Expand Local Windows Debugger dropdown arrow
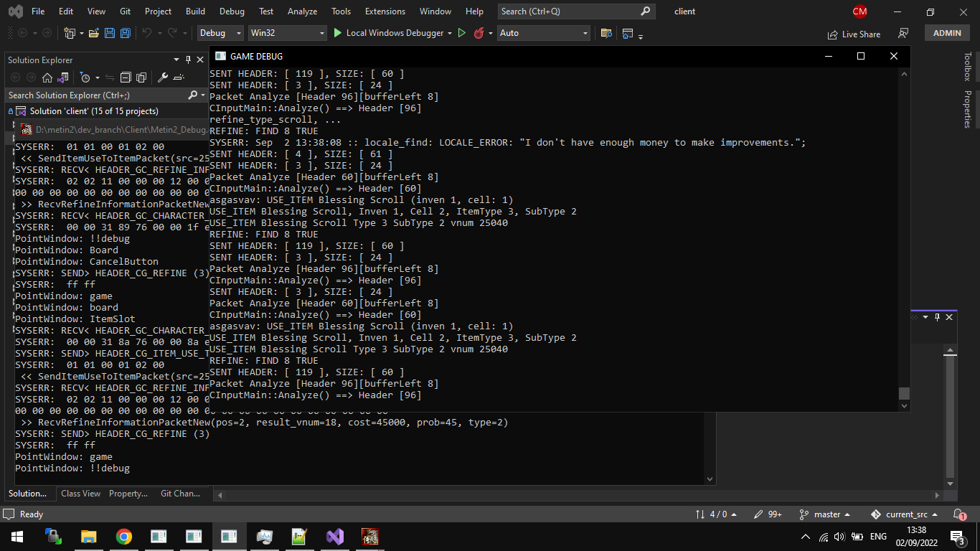Image resolution: width=980 pixels, height=551 pixels. 450,33
